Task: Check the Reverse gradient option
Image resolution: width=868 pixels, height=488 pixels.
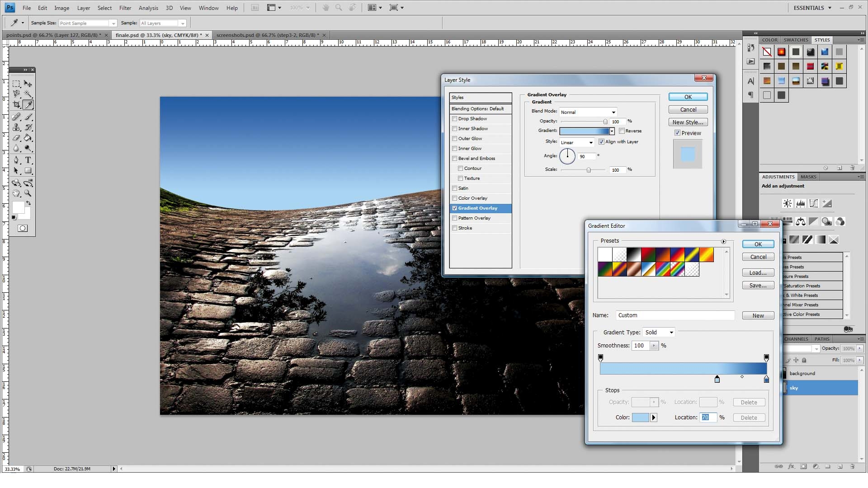Action: [x=622, y=131]
